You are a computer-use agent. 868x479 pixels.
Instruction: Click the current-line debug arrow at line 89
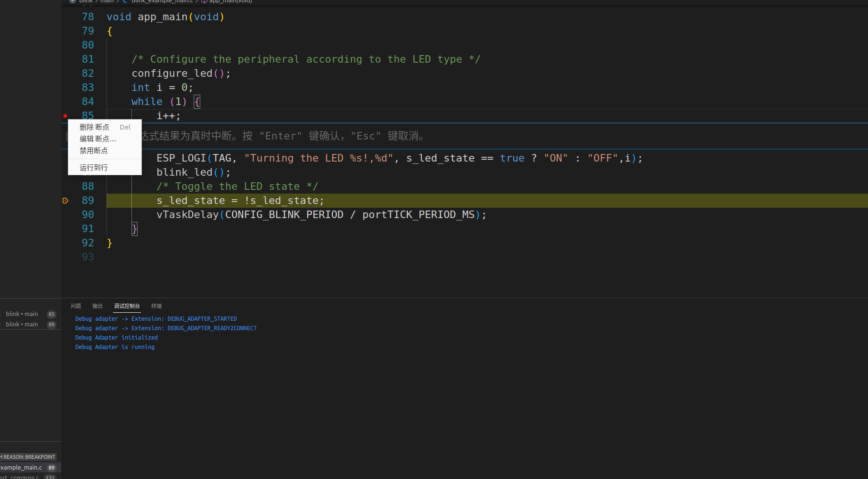click(x=66, y=201)
